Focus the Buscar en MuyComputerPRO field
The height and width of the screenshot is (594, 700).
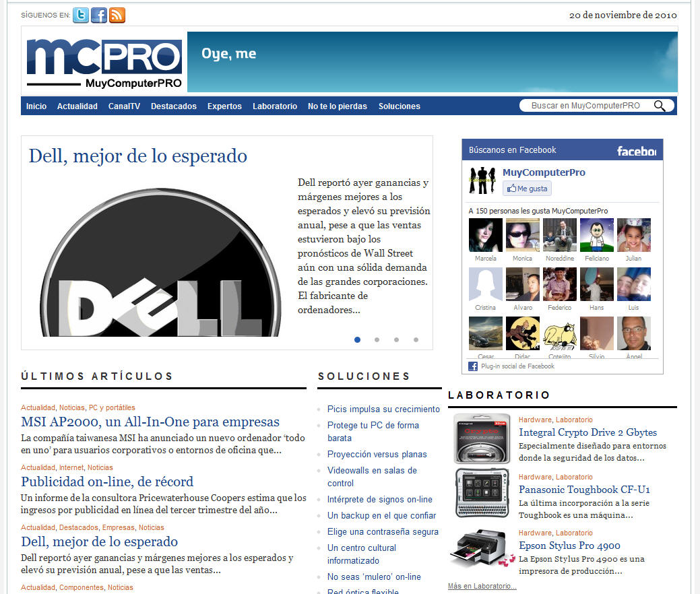pos(585,106)
